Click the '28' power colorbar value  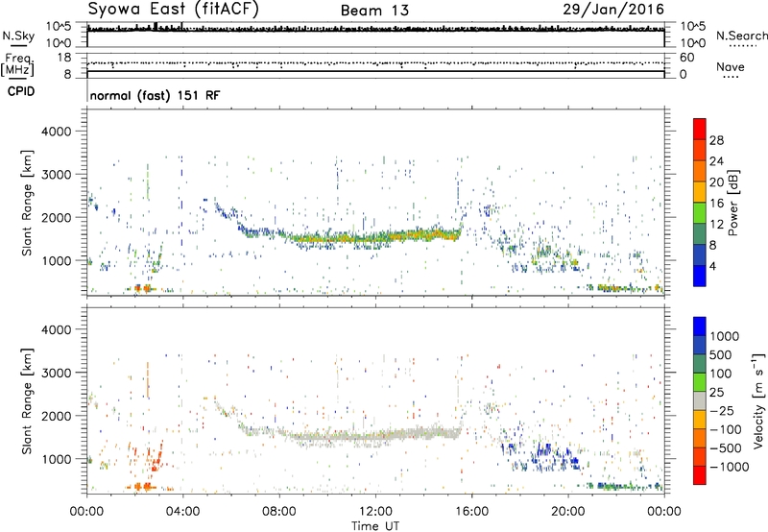pyautogui.click(x=716, y=140)
